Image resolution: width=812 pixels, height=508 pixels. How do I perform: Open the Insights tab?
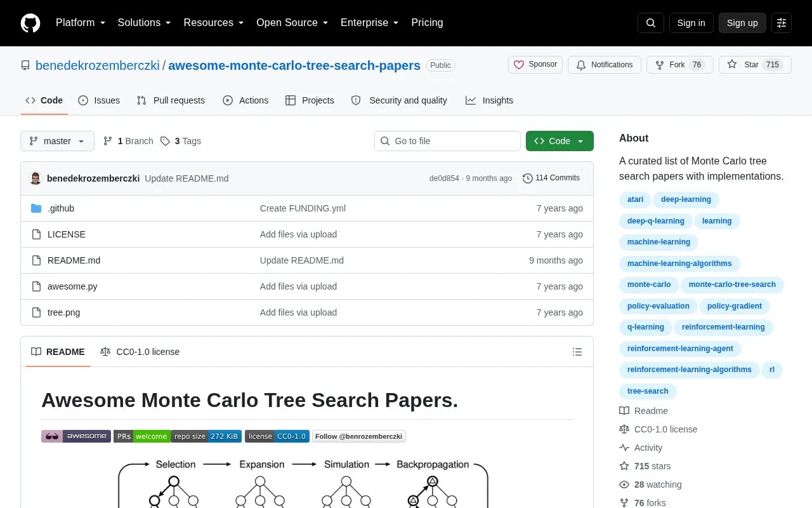(x=489, y=100)
